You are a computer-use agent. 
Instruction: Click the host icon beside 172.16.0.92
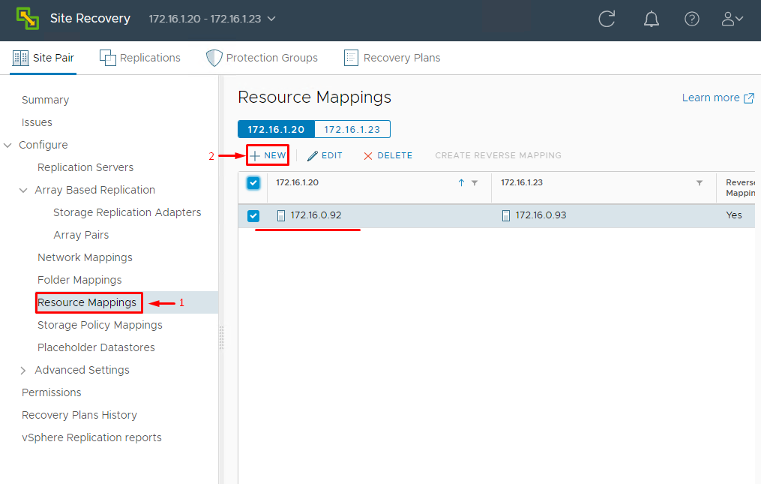(281, 216)
